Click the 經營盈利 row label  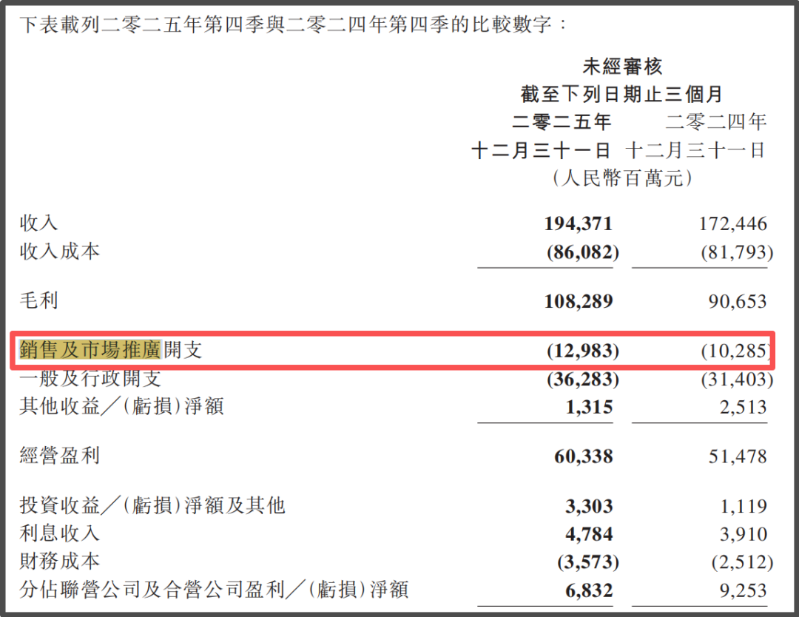[x=60, y=456]
